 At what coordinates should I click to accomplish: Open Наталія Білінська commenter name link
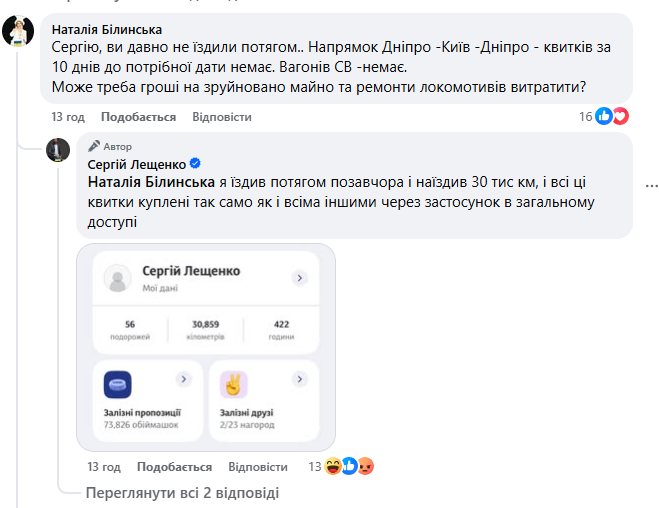tap(106, 30)
